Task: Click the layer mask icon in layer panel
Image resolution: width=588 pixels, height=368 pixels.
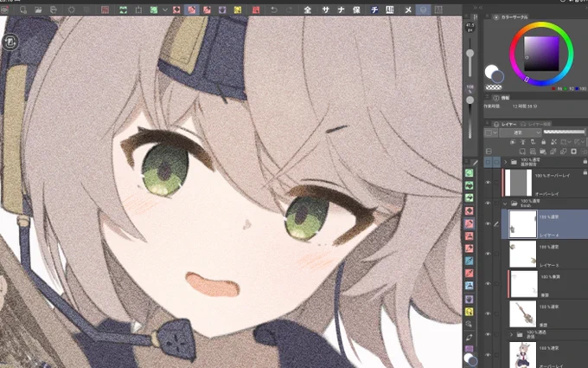Action: (573, 152)
